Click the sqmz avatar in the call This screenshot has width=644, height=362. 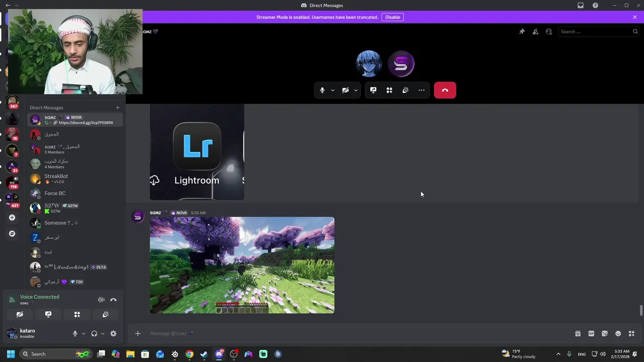[x=401, y=64]
